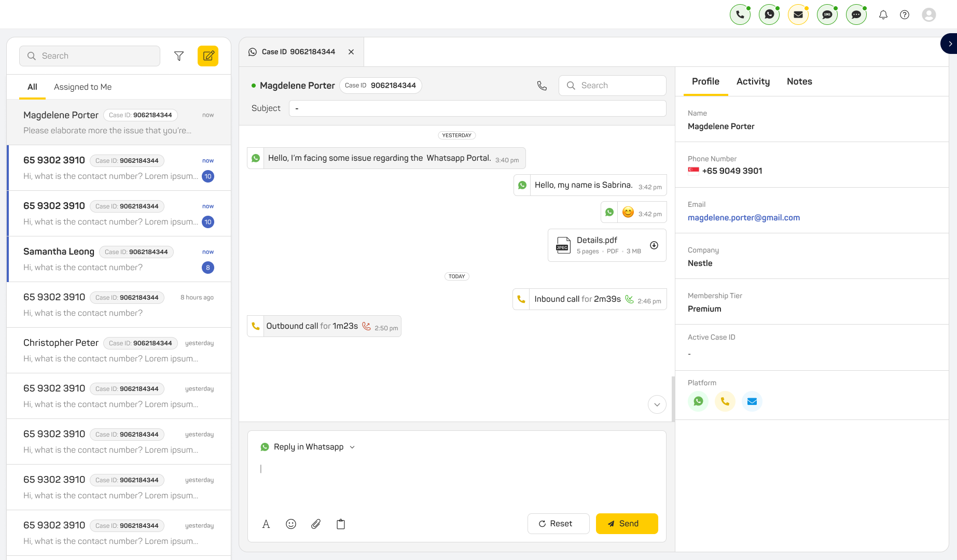Switch to the Activity tab
Screen dimensions: 957x560
(753, 81)
